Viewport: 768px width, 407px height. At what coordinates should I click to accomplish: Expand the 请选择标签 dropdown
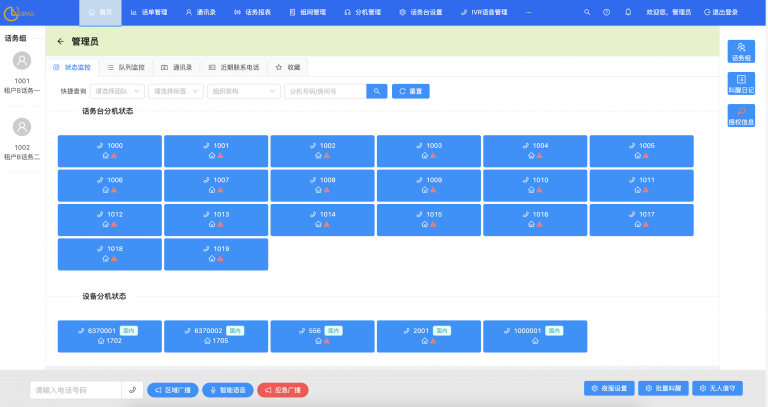coord(176,91)
